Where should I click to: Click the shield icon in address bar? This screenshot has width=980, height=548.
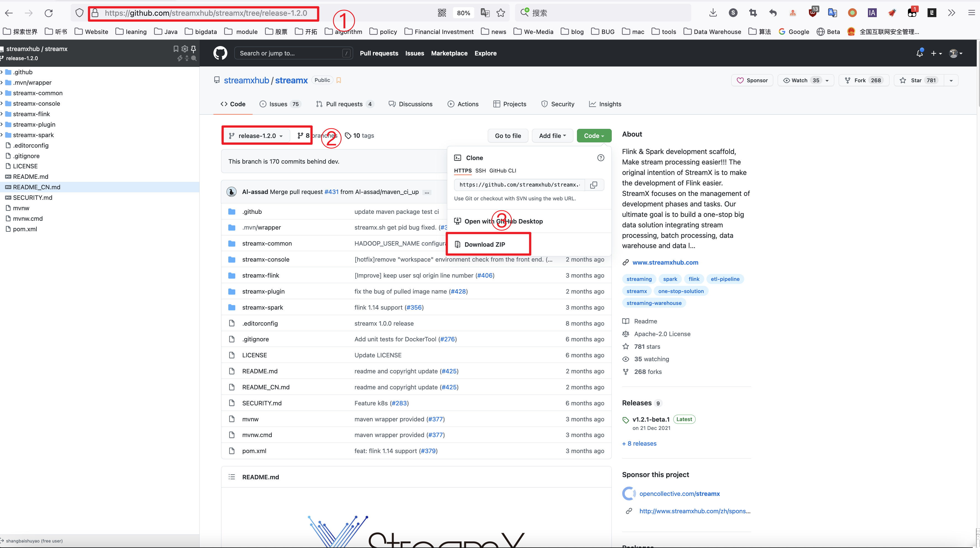[x=79, y=13]
